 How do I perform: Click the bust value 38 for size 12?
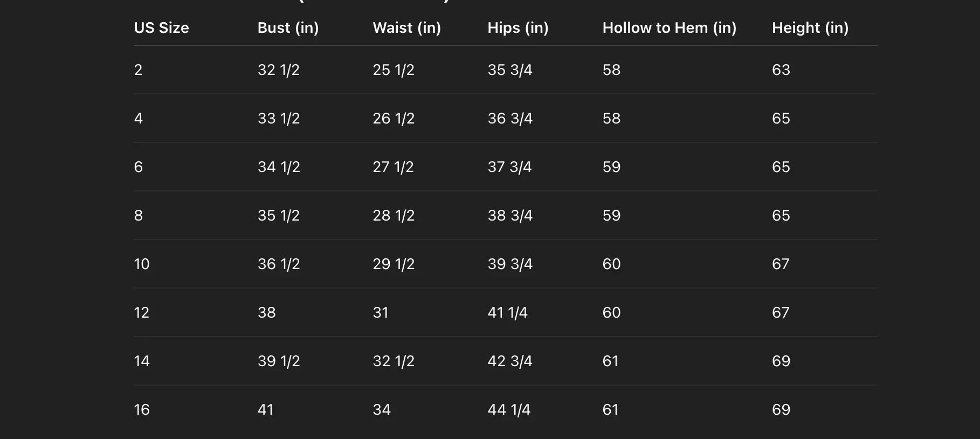(x=266, y=313)
